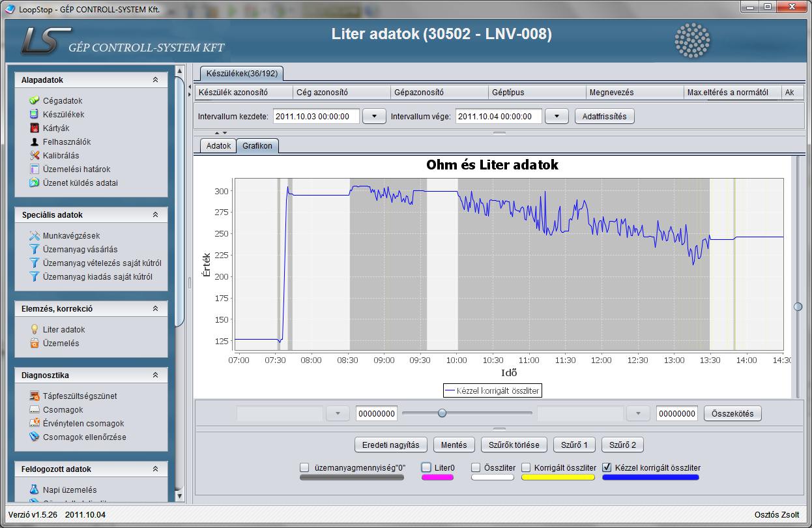Open Érvénytelen csomagok icon
Viewport: 812px width, 528px height.
click(35, 423)
